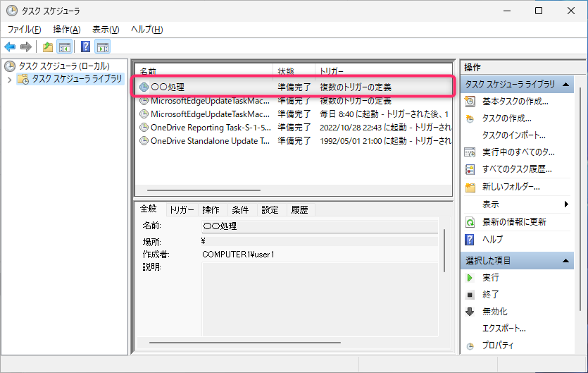Viewport: 588px width, 373px height.
Task: Select OneDrive Standalone Update T... row
Action: pyautogui.click(x=293, y=141)
